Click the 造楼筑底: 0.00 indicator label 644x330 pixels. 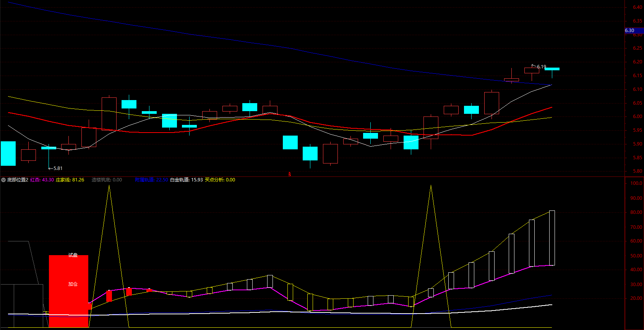(x=107, y=180)
